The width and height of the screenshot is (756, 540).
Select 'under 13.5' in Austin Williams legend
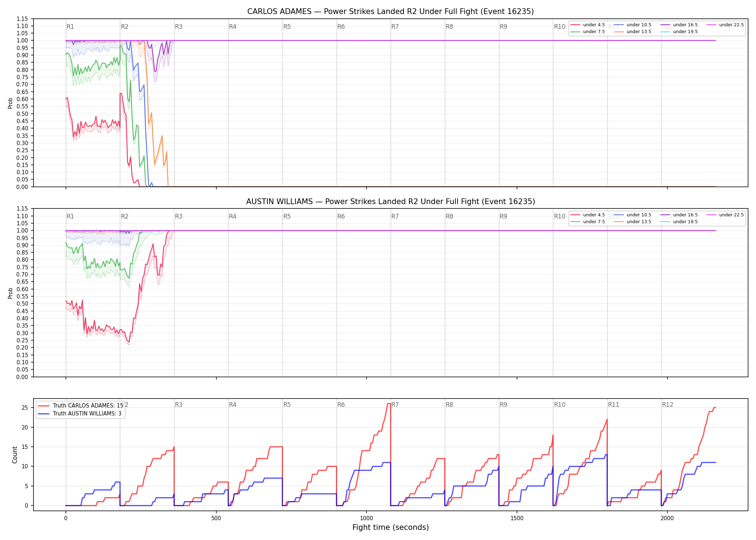point(633,222)
